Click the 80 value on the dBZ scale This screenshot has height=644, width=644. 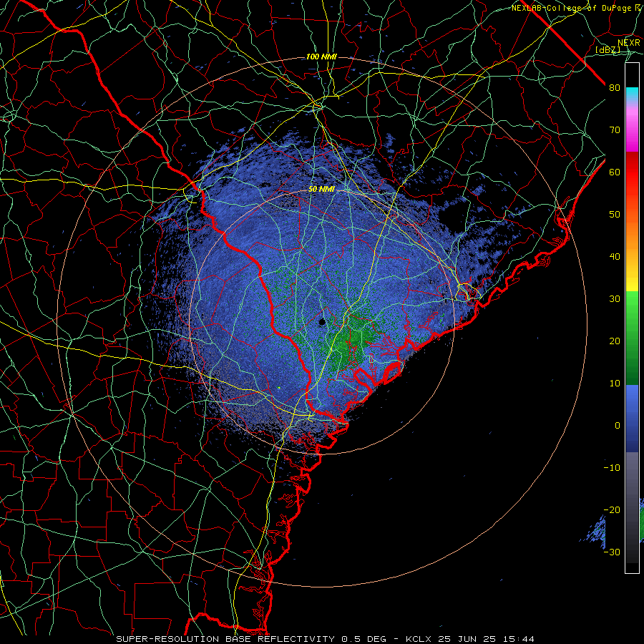click(x=615, y=87)
